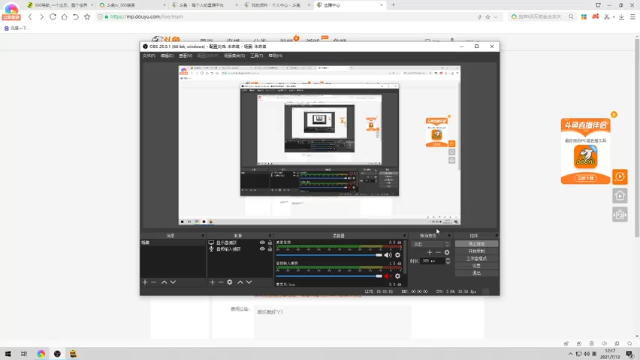Open the OBS Tools menu
The height and width of the screenshot is (360, 640).
pos(257,56)
